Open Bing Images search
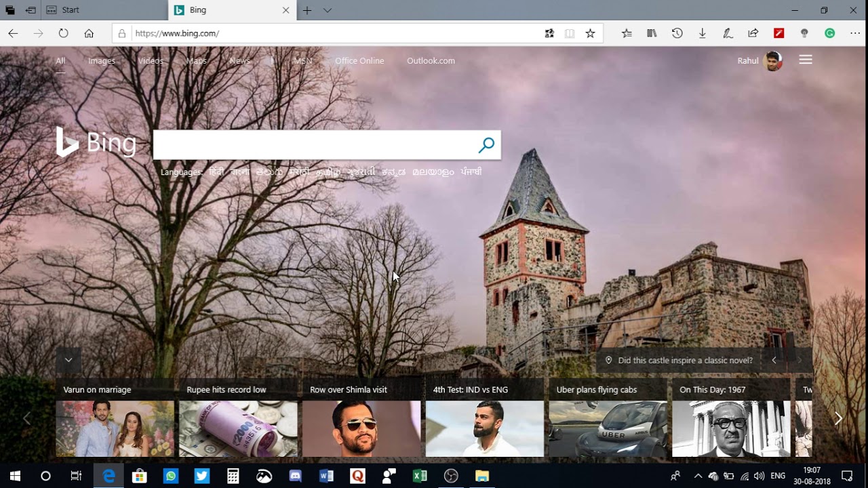Viewport: 868px width, 488px height. pos(102,61)
